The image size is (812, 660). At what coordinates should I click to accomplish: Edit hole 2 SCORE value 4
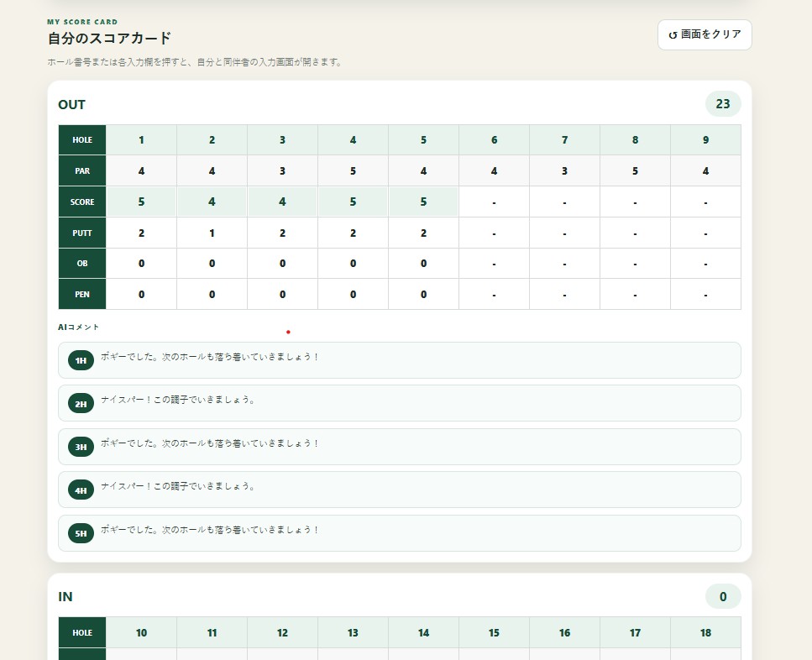pos(212,202)
